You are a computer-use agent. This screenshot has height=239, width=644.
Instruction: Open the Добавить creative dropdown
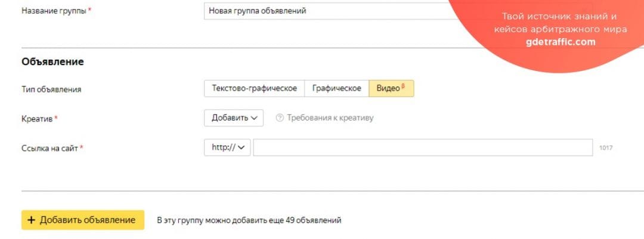pyautogui.click(x=234, y=118)
